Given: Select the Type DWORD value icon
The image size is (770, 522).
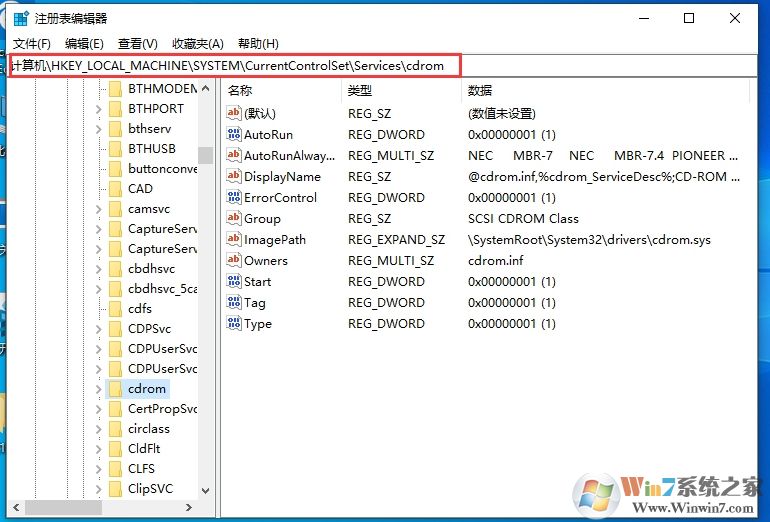Looking at the screenshot, I should pyautogui.click(x=234, y=324).
